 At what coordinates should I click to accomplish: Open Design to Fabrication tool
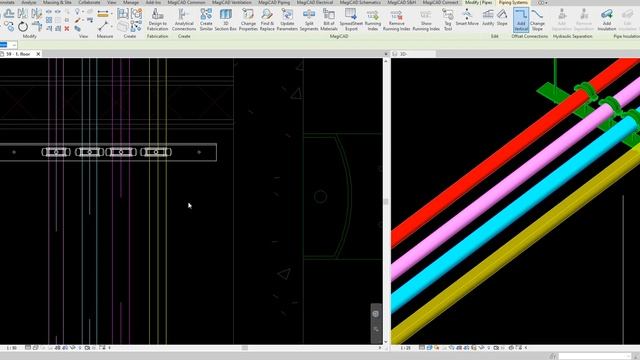pyautogui.click(x=157, y=20)
